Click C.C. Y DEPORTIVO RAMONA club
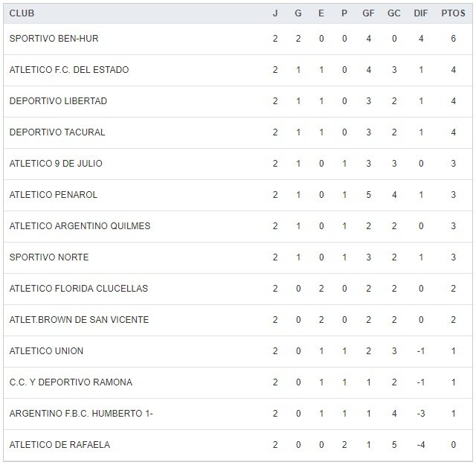The width and height of the screenshot is (476, 465). click(x=71, y=382)
